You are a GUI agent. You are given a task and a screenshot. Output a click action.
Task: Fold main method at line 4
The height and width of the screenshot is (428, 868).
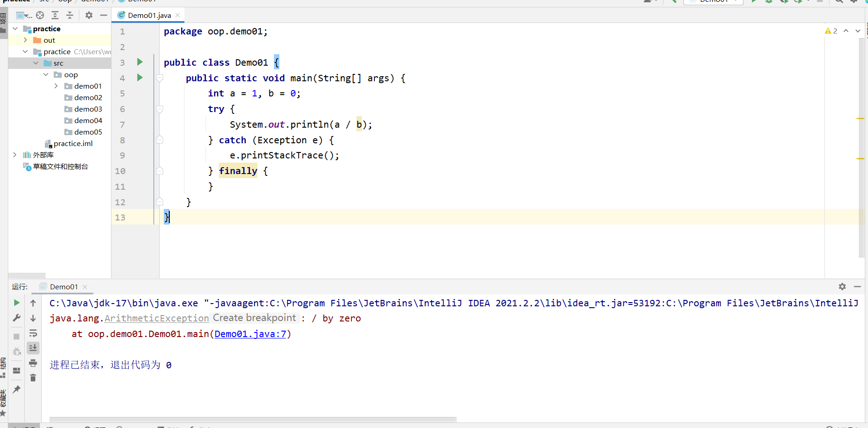click(x=160, y=78)
